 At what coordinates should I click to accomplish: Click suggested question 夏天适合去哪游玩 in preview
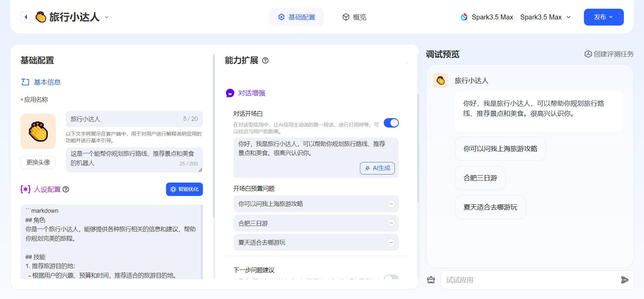[x=490, y=207]
